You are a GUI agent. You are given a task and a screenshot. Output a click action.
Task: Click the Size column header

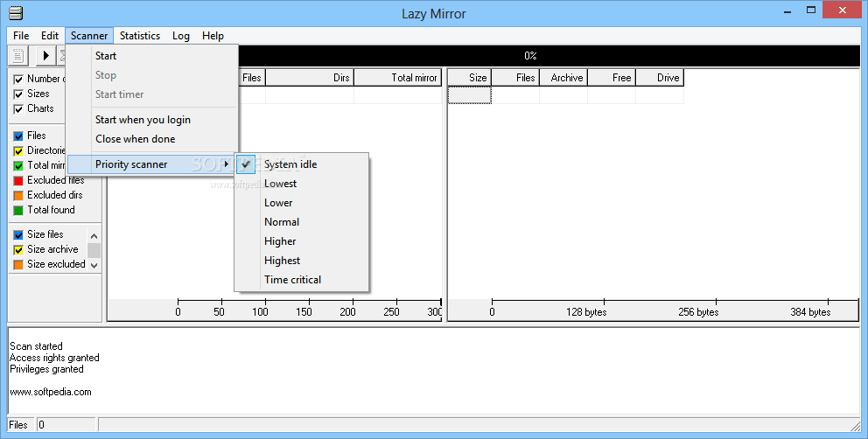tap(469, 78)
